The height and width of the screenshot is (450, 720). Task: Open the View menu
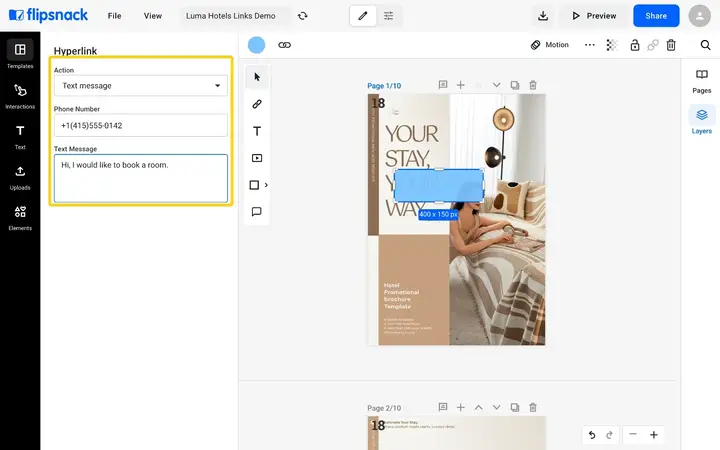click(152, 16)
